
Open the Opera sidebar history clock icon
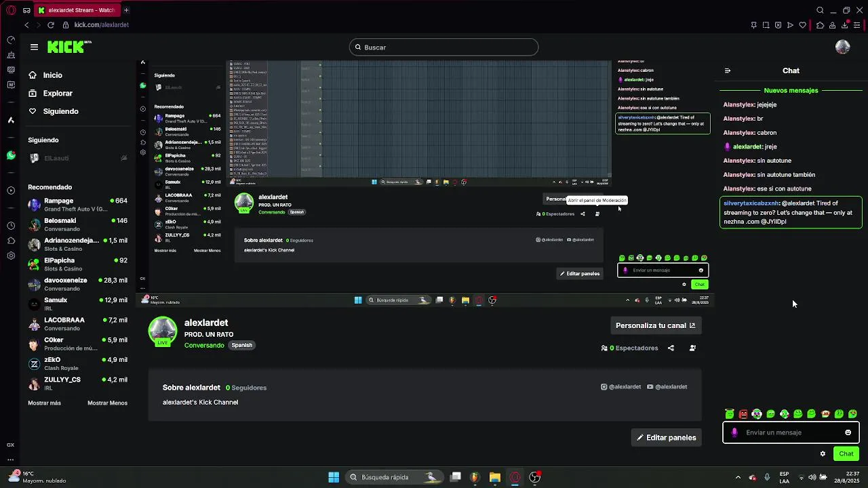[11, 226]
